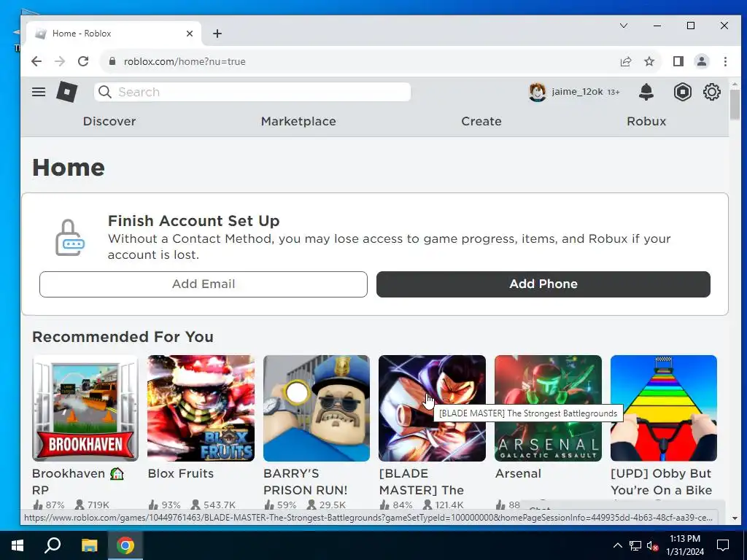
Task: Open Chrome tab search dropdown arrow
Action: coord(623,26)
